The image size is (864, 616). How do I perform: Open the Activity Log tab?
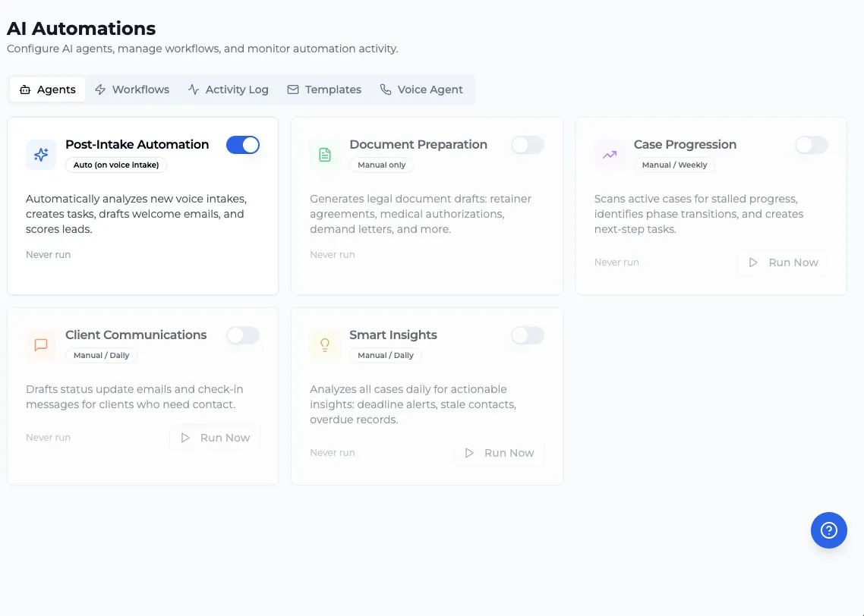228,90
